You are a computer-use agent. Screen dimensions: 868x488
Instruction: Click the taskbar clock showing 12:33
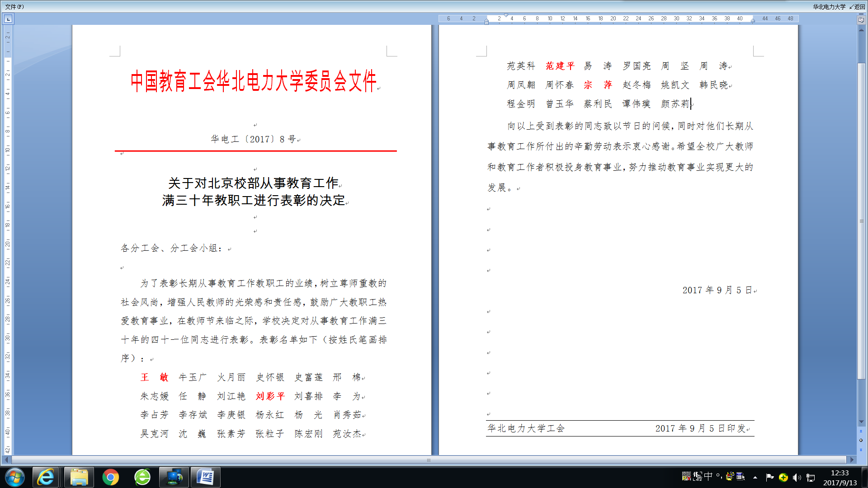[x=840, y=478]
